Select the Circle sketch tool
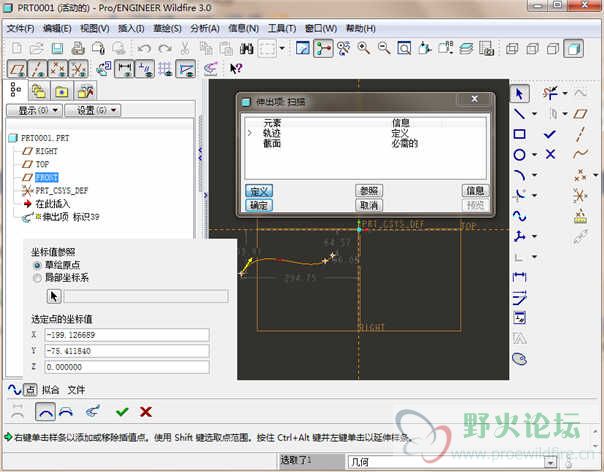Image resolution: width=604 pixels, height=472 pixels. tap(520, 155)
